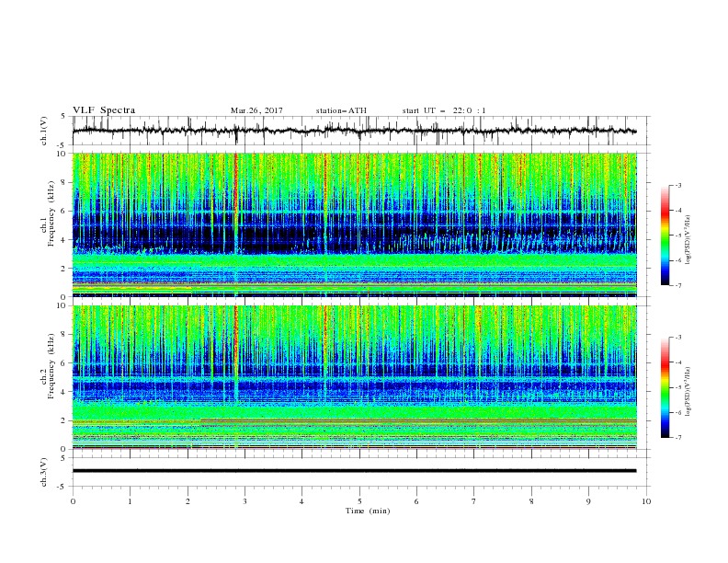Select the date text "Mar.26, 2017"
This screenshot has height=563, width=728.
(256, 110)
